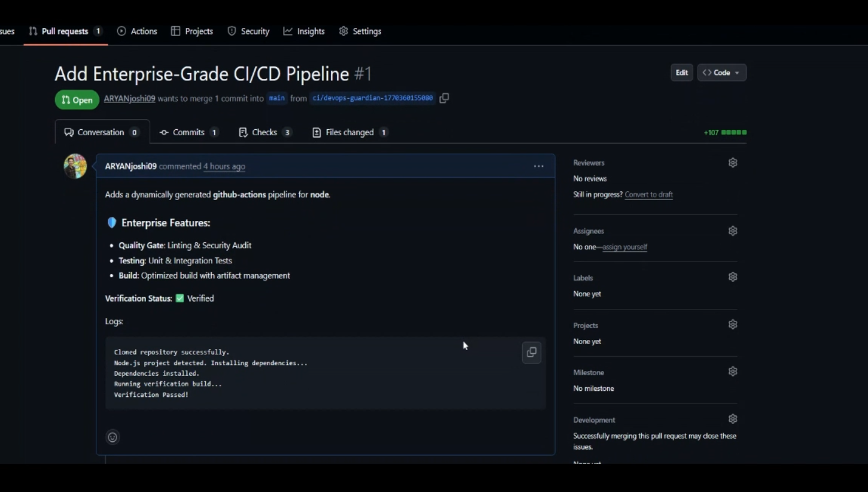
Task: Click the +107 diff stat indicator
Action: (725, 132)
